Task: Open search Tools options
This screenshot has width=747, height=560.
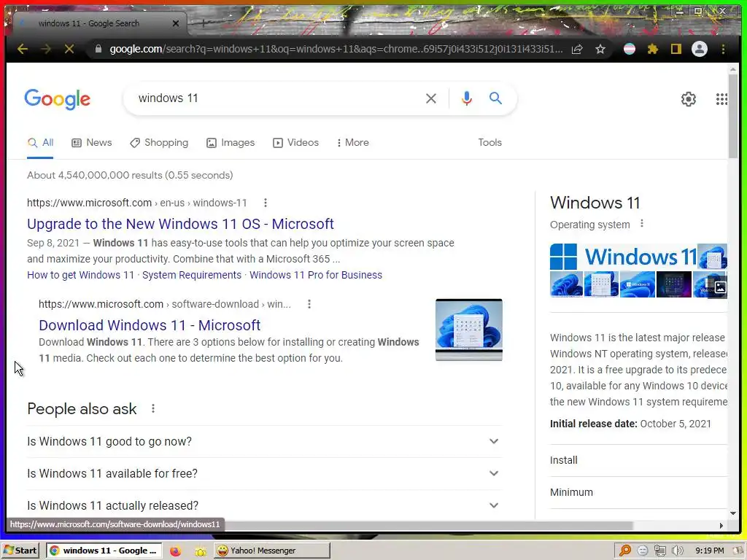Action: [489, 142]
